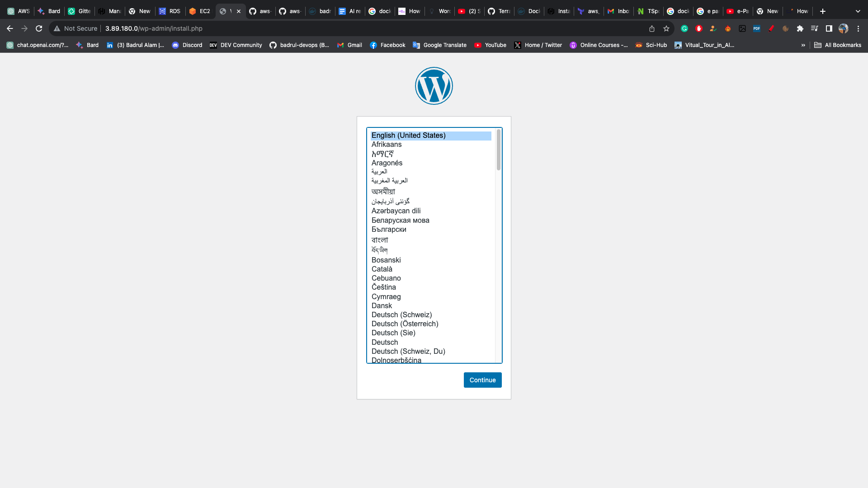Image resolution: width=868 pixels, height=488 pixels.
Task: Reload the WordPress install page
Action: click(39, 28)
